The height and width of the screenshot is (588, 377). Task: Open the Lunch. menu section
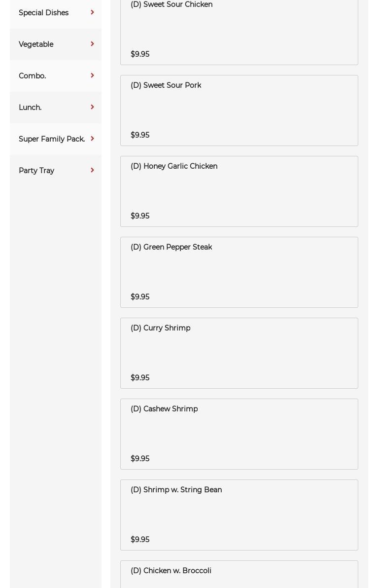[30, 108]
